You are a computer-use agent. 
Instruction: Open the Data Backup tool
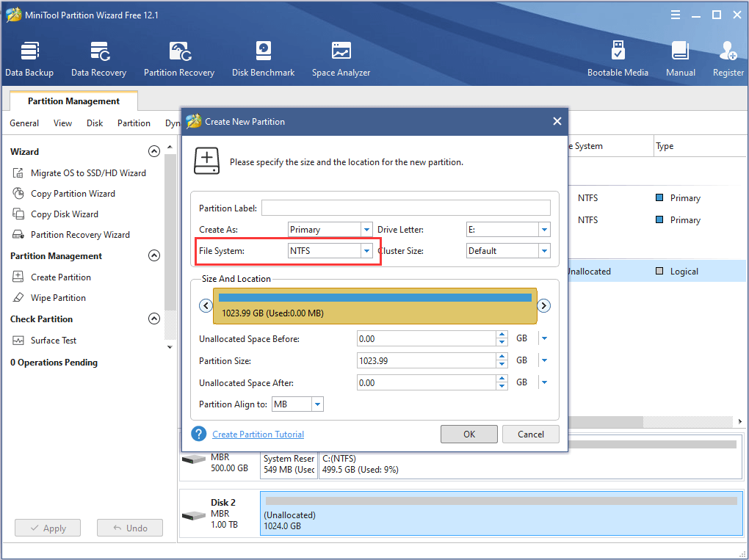[29, 59]
